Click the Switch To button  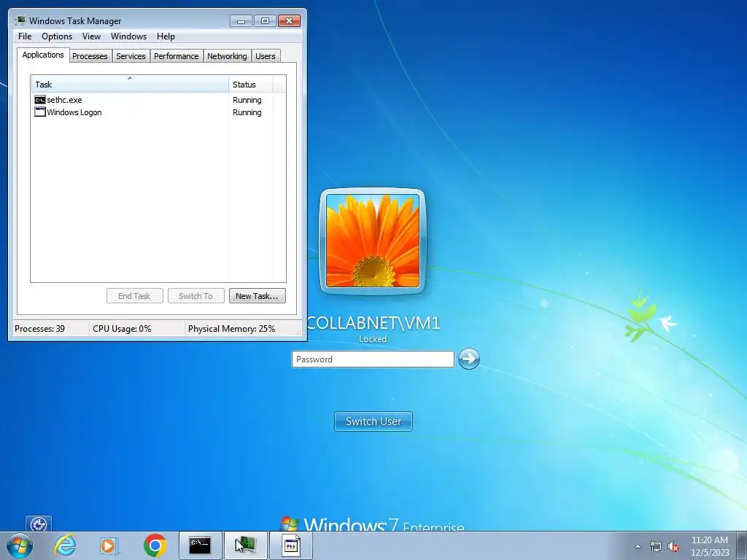coord(196,296)
